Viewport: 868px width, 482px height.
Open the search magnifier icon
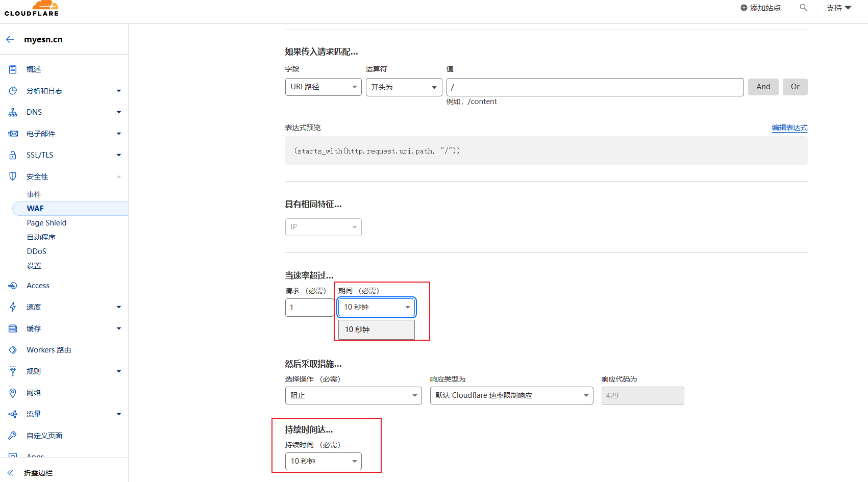(804, 8)
